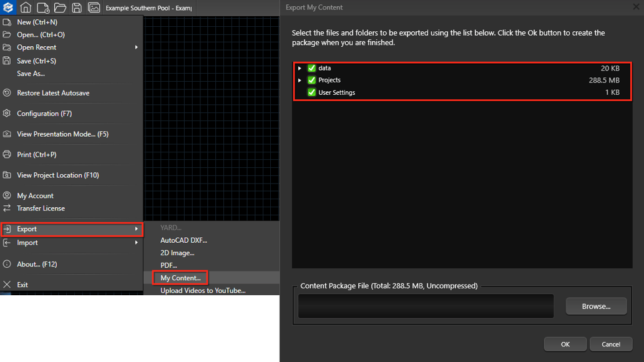
Task: Uncheck the Projects checkbox
Action: pos(311,80)
